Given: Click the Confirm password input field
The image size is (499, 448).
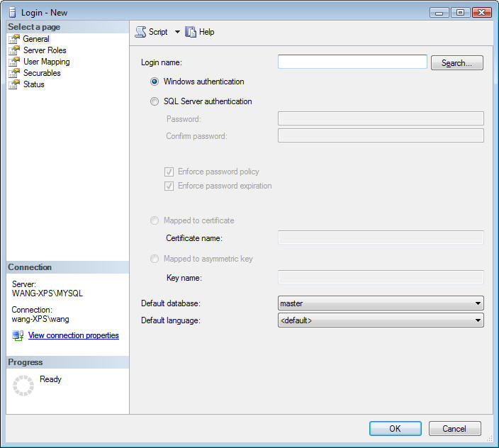Looking at the screenshot, I should pyautogui.click(x=381, y=135).
